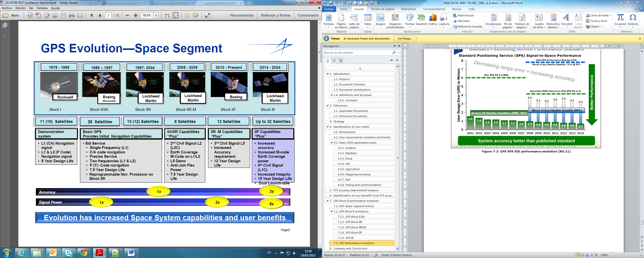
Task: Open Referencias ribbon tab
Action: pyautogui.click(x=409, y=9)
